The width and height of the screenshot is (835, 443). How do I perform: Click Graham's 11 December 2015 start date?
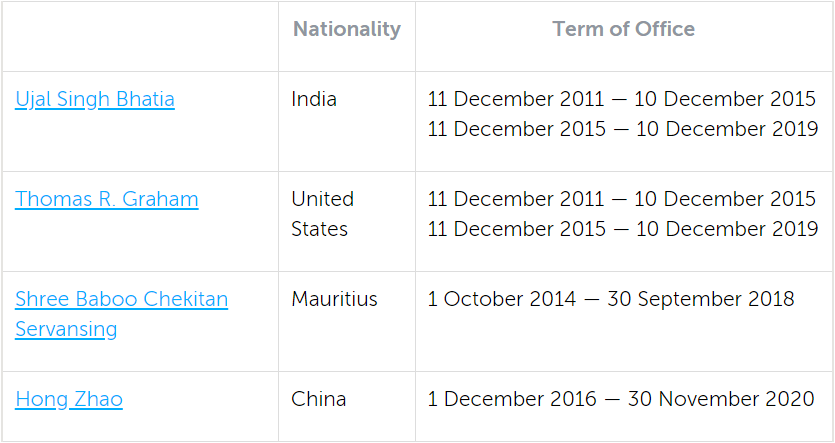(x=516, y=230)
